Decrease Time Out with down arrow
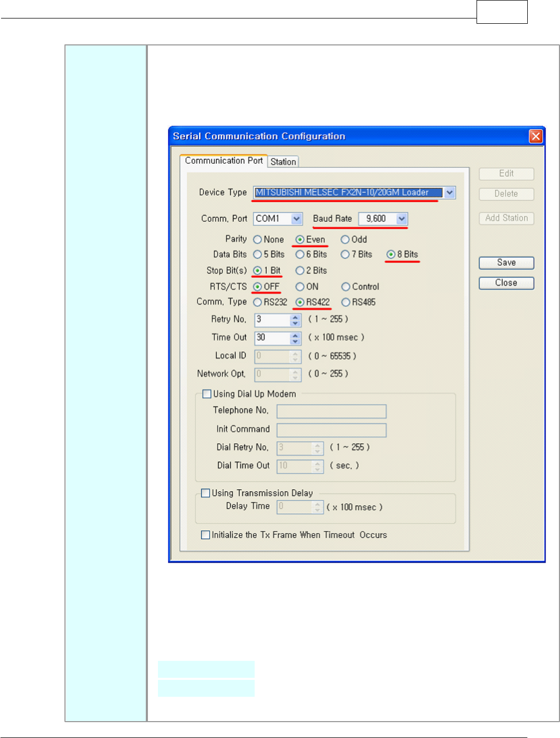 click(x=295, y=341)
